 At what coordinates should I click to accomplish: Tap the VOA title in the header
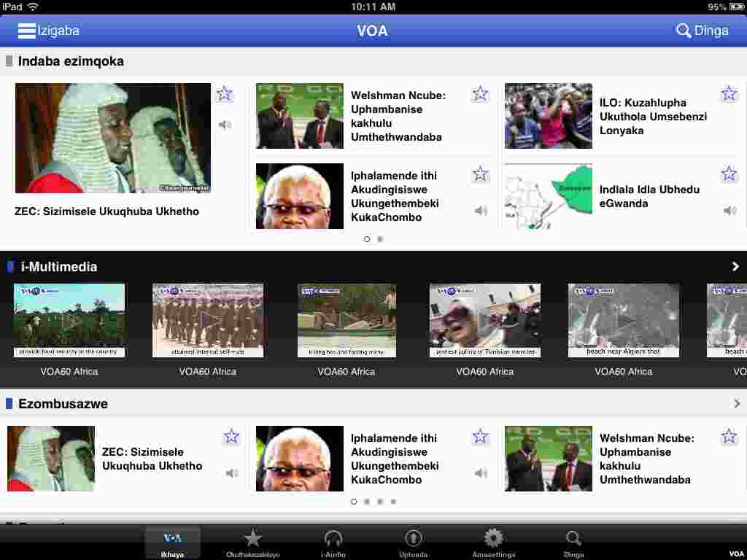click(x=373, y=31)
